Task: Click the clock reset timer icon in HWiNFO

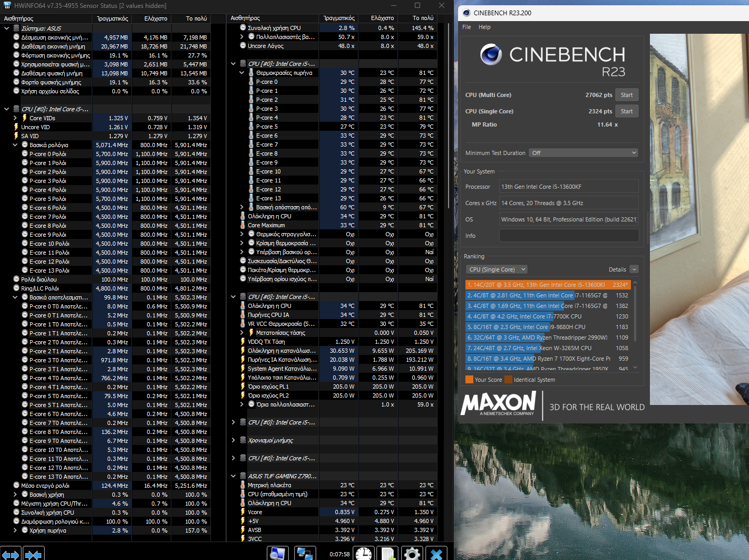Action: pyautogui.click(x=364, y=554)
